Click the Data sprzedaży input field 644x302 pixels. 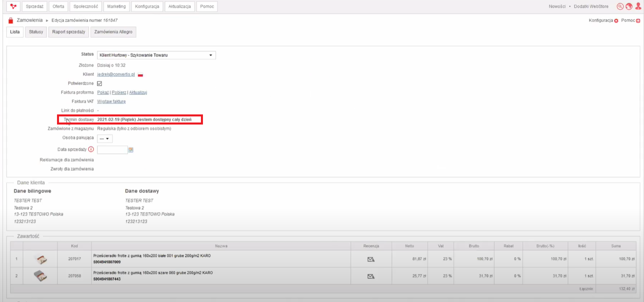pos(112,150)
